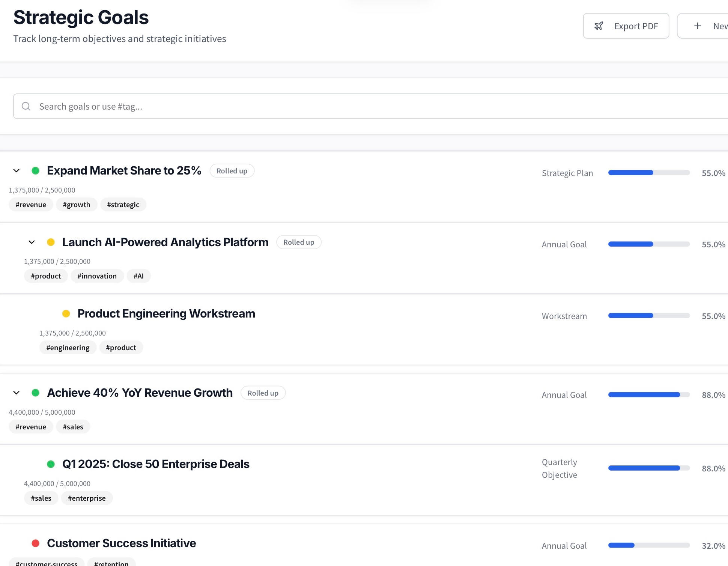This screenshot has width=728, height=566.
Task: Collapse Achieve 40% YoY Revenue Growth goal
Action: [x=17, y=393]
